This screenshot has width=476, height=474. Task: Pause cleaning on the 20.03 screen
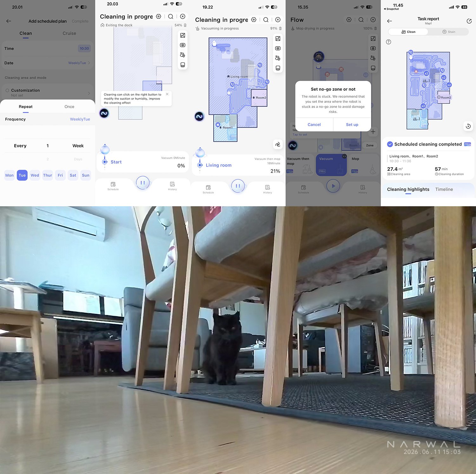coord(143,183)
